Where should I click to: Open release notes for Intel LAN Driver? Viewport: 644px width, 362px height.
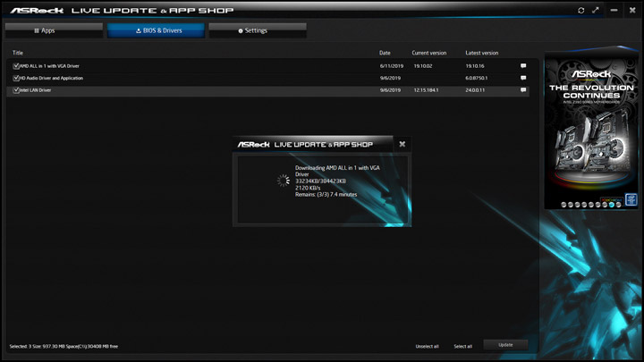(523, 90)
